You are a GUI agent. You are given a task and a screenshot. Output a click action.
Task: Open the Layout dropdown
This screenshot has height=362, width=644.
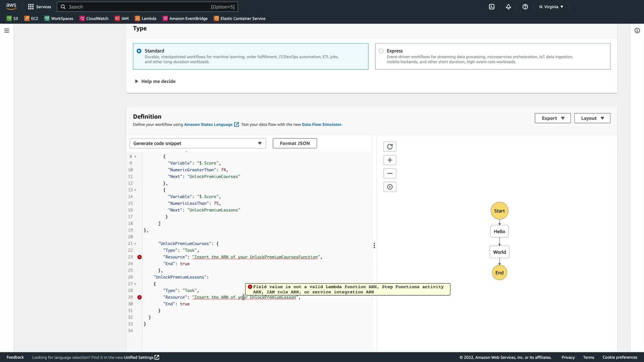592,118
